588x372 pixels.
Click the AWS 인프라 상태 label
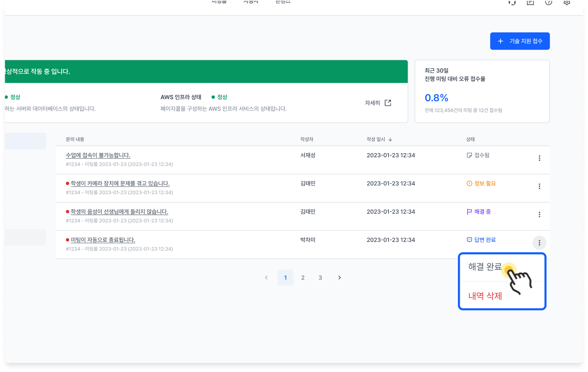(x=181, y=97)
